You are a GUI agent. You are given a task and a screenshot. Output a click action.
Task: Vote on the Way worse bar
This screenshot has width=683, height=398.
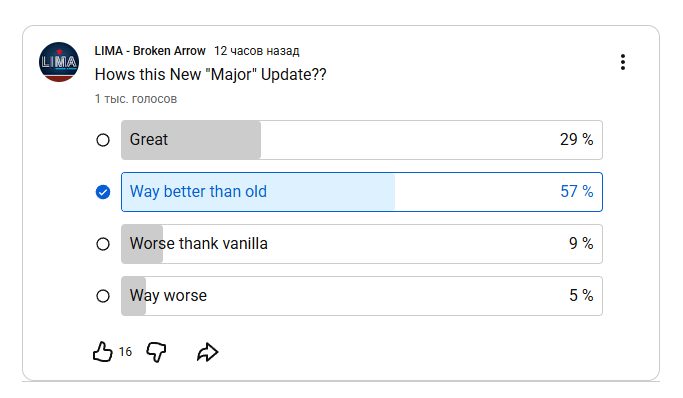coord(362,296)
